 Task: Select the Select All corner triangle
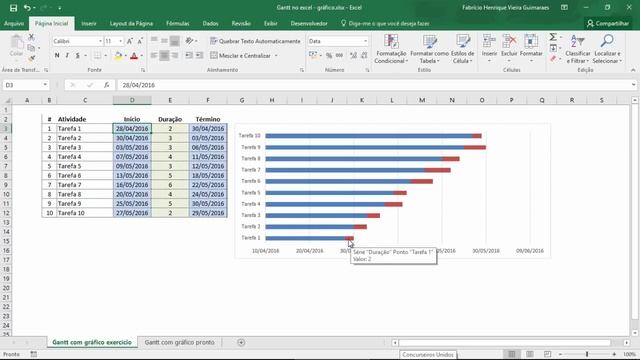coord(7,100)
